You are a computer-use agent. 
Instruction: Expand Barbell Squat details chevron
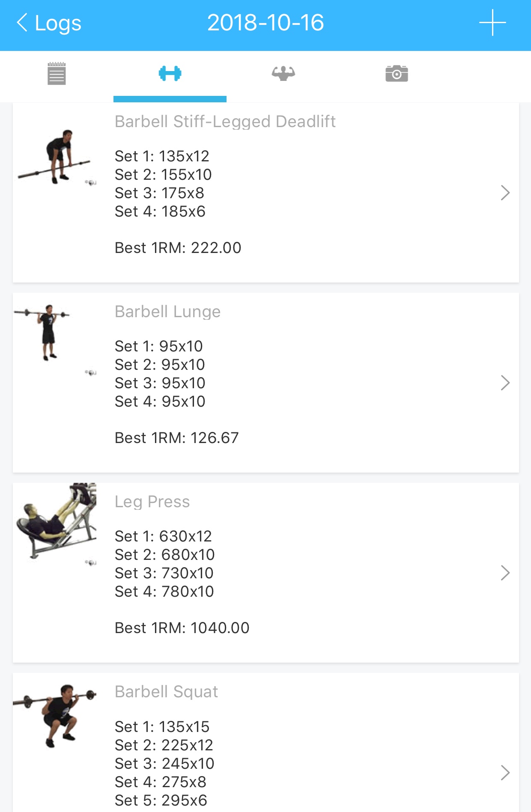(x=505, y=773)
